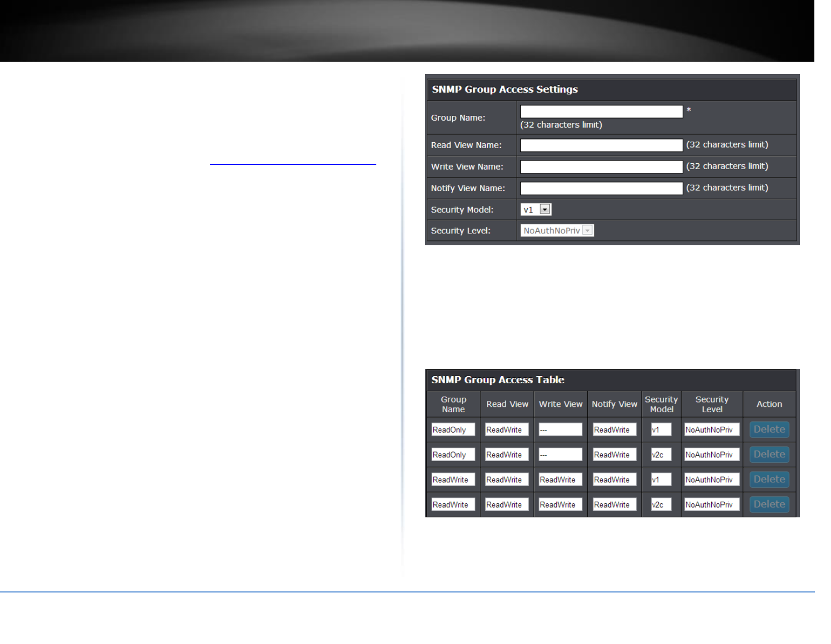831x644 pixels.
Task: Follow the blue underlined hyperlink on the left
Action: [x=293, y=160]
